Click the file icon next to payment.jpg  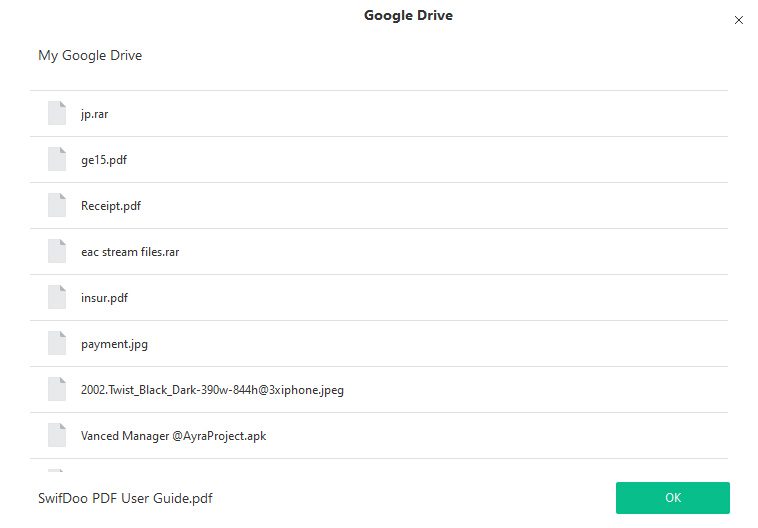tap(57, 343)
